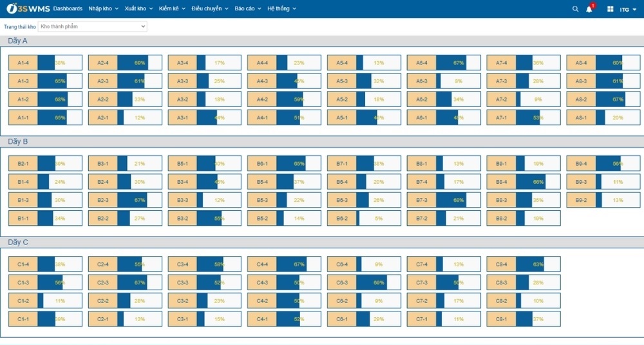Select storage bin A8-2
Screen dimensions: 644x345
click(x=581, y=99)
